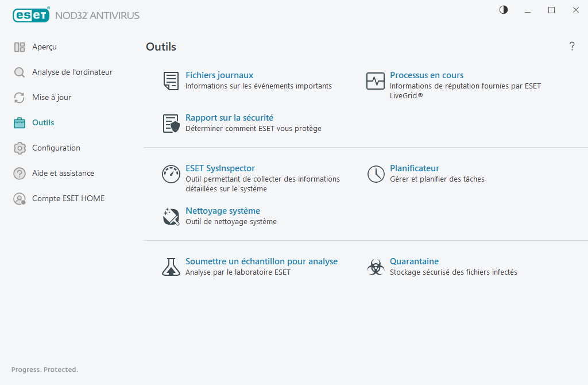Viewport: 588px width, 385px height.
Task: Toggle dark mode with the contrast icon
Action: [x=503, y=10]
